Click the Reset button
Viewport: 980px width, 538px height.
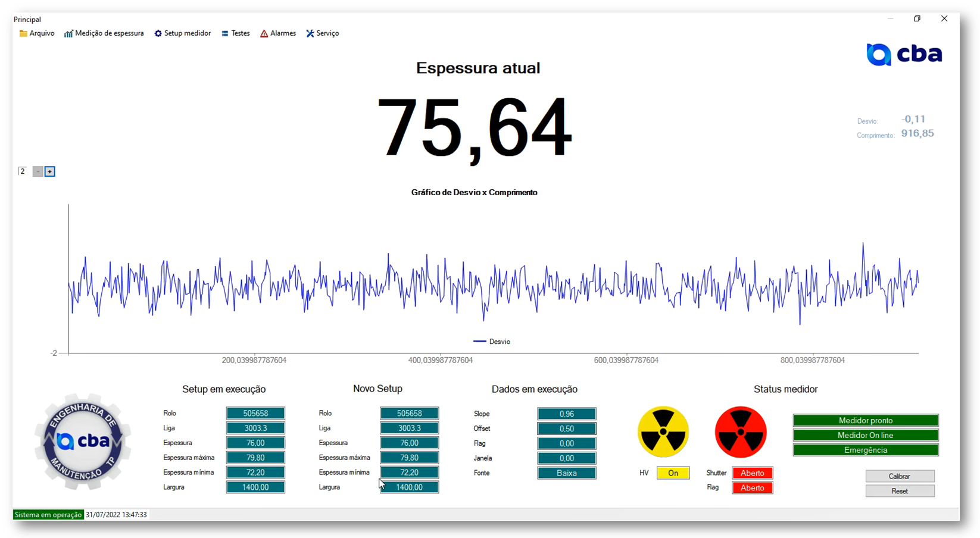tap(900, 491)
